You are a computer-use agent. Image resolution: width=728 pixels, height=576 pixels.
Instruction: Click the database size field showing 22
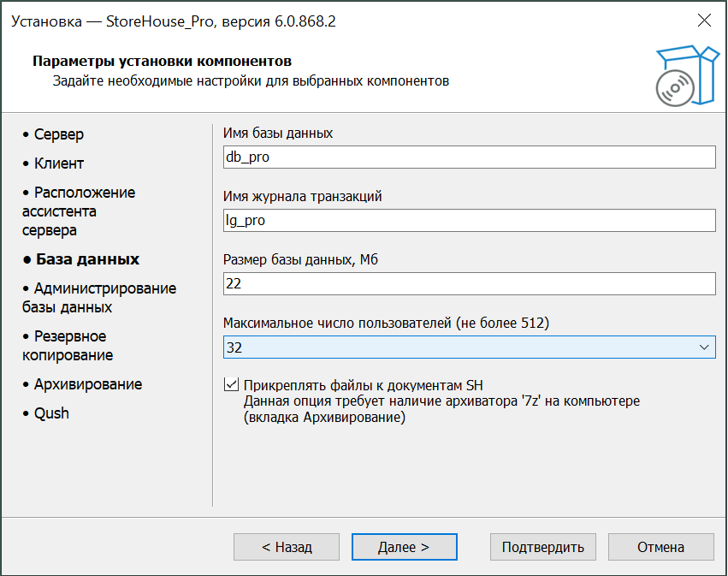[x=468, y=284]
